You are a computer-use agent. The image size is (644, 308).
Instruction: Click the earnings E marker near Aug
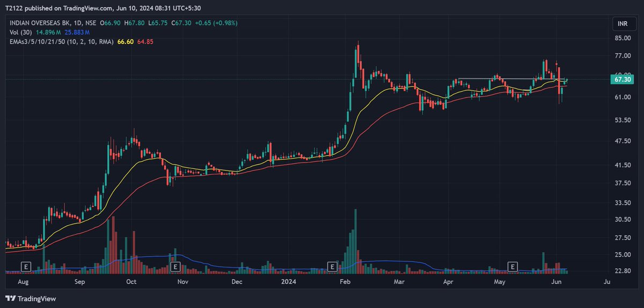coord(25,267)
